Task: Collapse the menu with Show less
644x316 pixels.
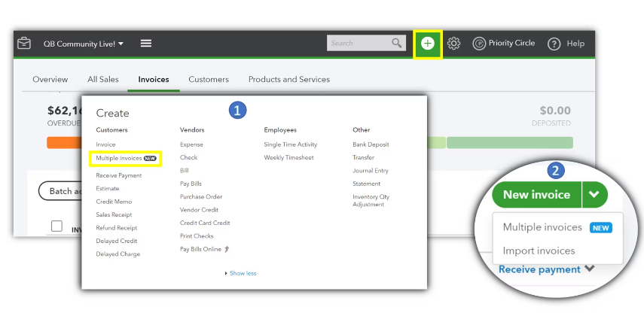Action: click(x=241, y=273)
